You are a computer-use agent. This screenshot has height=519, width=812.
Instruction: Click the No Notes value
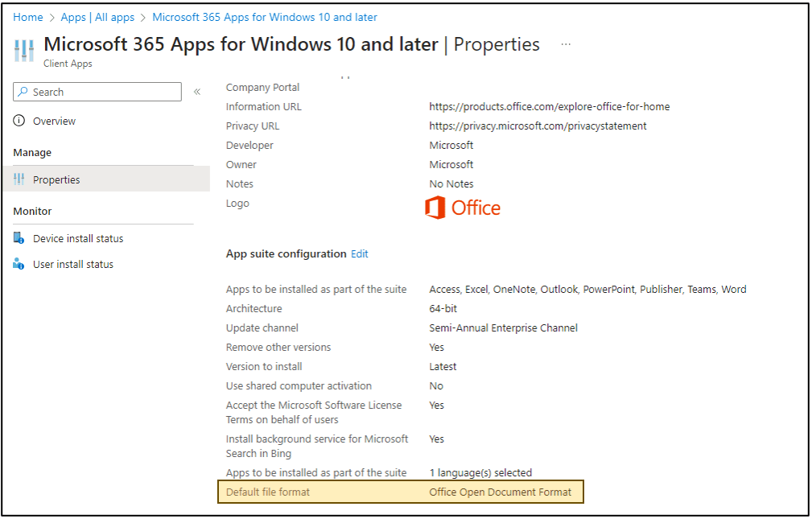(451, 183)
